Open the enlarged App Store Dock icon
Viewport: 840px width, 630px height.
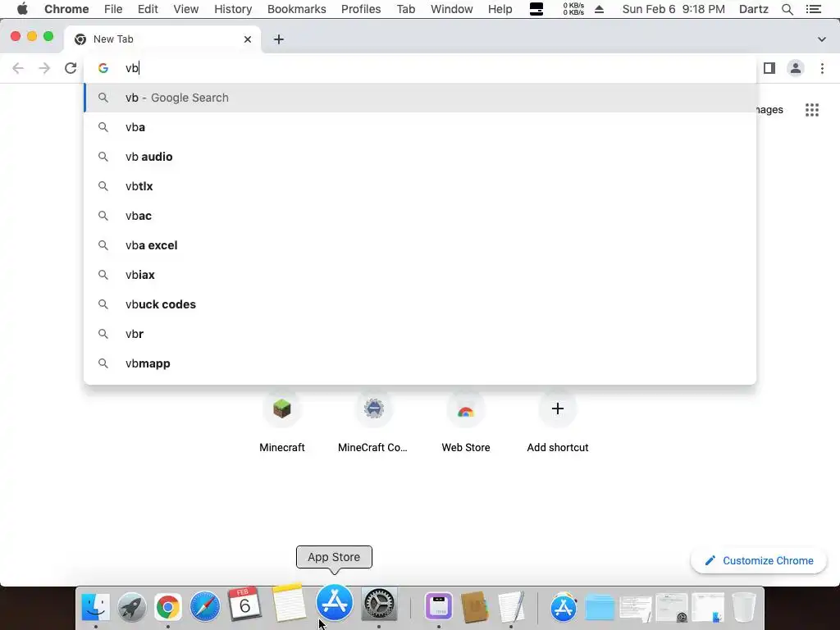[335, 602]
